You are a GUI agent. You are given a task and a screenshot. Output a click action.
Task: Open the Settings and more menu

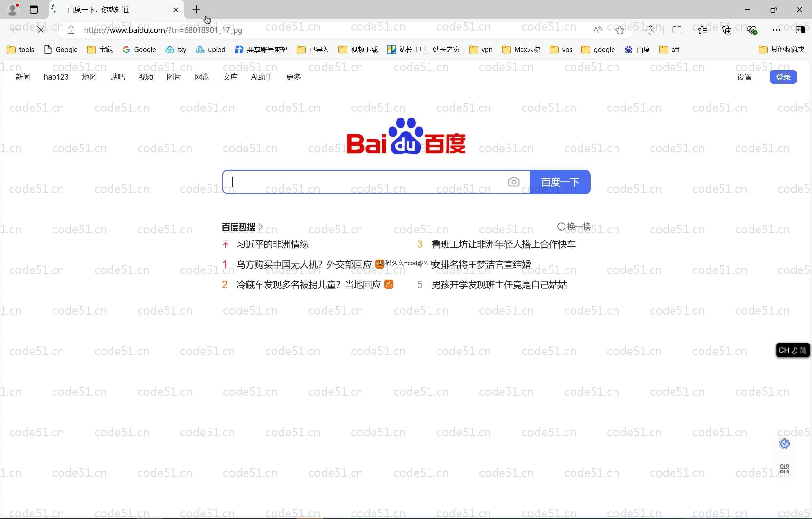point(776,30)
